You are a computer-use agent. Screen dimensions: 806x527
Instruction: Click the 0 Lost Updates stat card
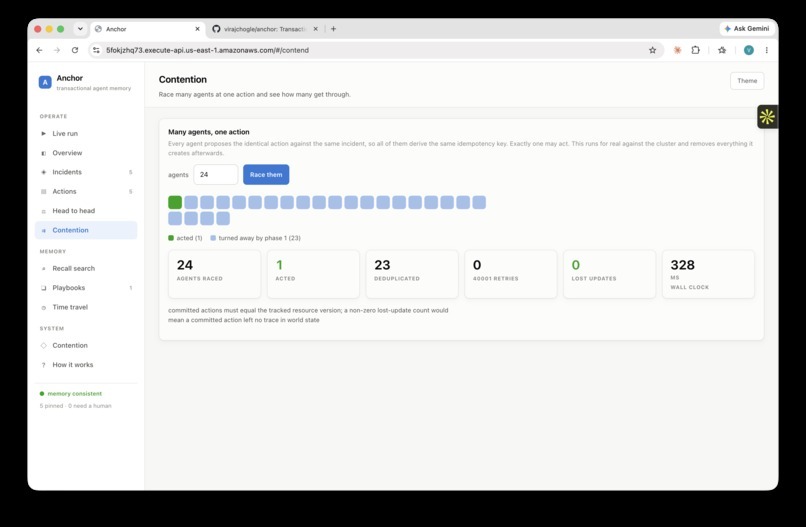609,274
